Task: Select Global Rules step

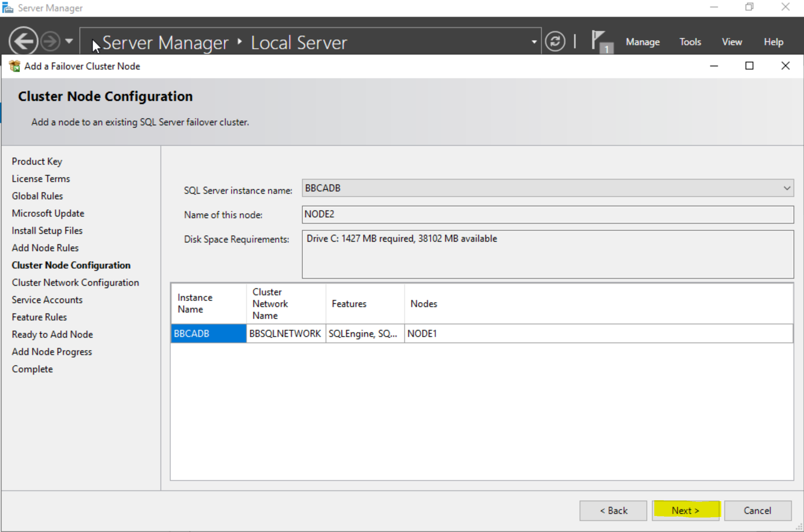Action: click(x=37, y=196)
